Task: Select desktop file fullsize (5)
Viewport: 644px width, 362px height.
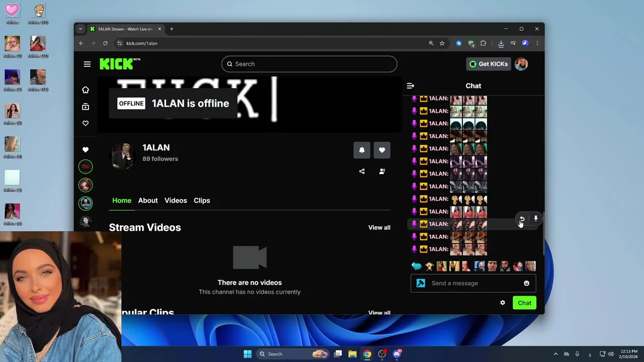Action: (x=13, y=181)
